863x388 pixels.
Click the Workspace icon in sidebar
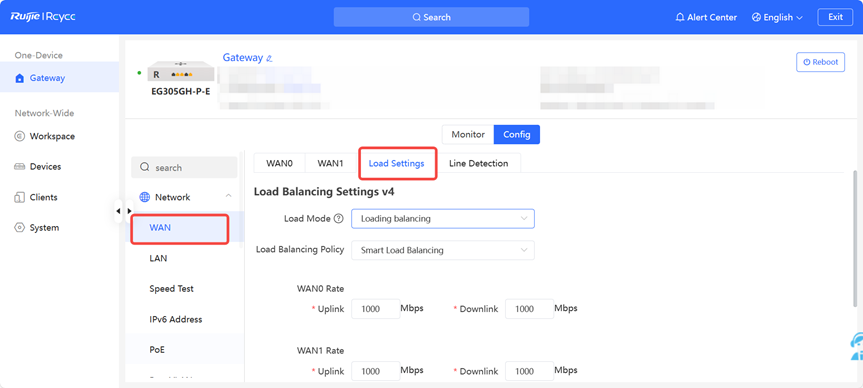coord(20,136)
